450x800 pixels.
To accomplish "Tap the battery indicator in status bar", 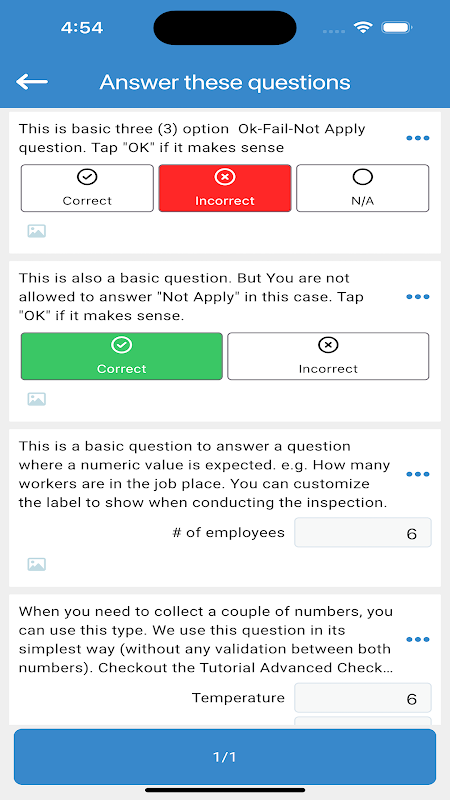I will pyautogui.click(x=397, y=28).
